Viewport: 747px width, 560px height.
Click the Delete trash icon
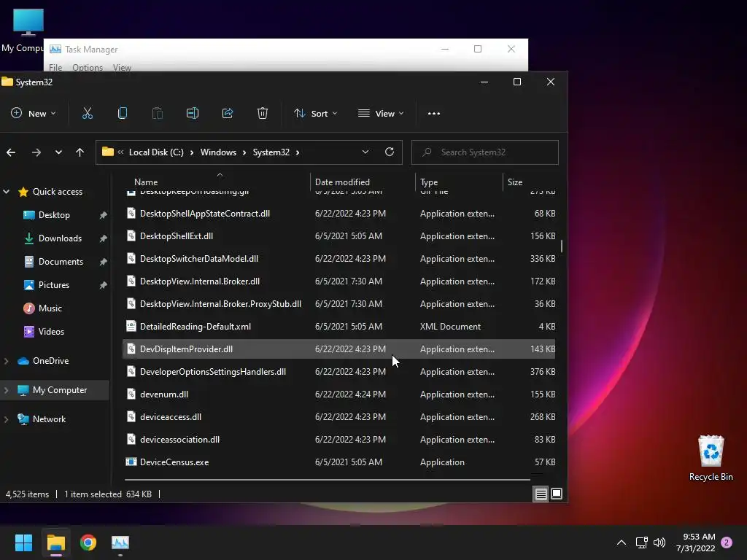pyautogui.click(x=263, y=113)
